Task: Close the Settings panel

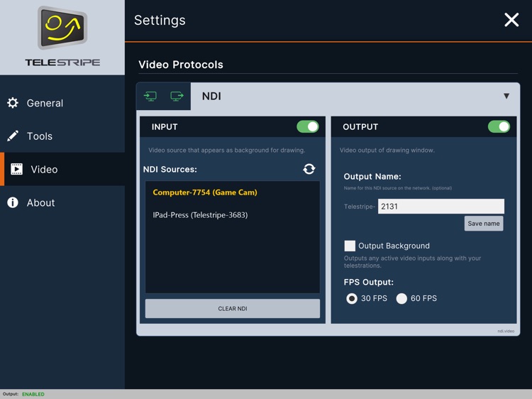Action: (511, 20)
